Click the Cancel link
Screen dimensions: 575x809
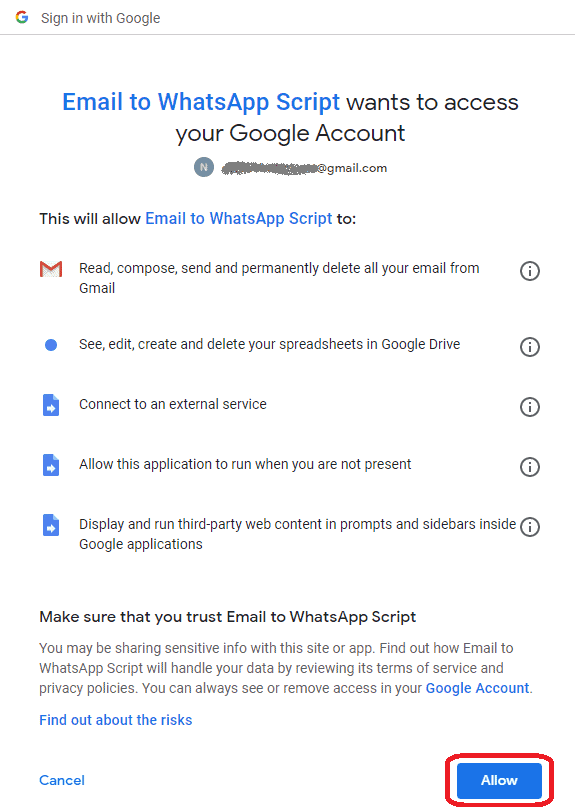coord(62,780)
